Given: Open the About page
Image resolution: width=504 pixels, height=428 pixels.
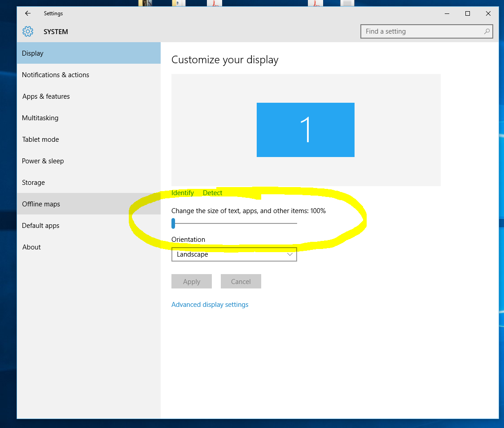Looking at the screenshot, I should (x=32, y=247).
